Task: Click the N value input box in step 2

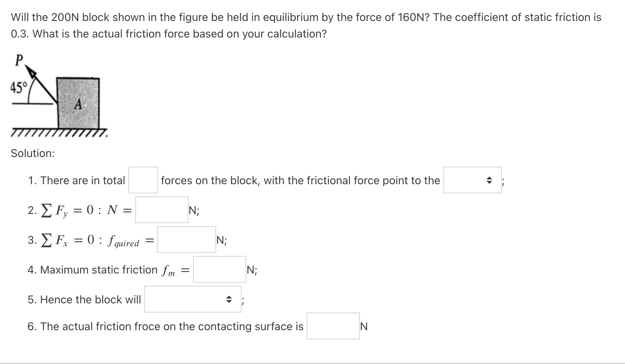Action: point(162,210)
